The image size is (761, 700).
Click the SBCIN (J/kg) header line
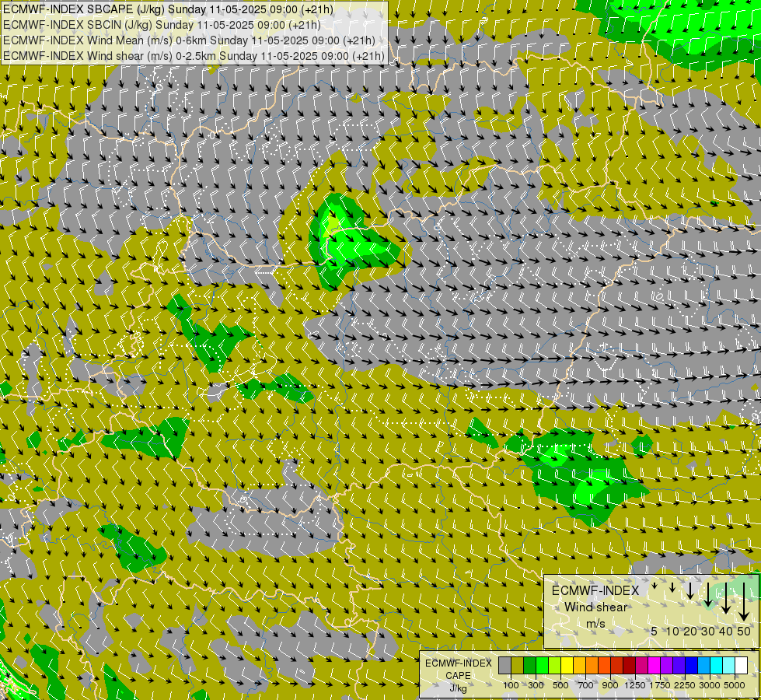pos(162,25)
